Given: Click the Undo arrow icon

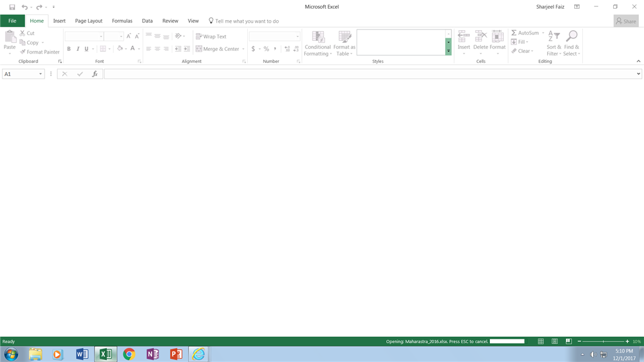Looking at the screenshot, I should tap(25, 7).
